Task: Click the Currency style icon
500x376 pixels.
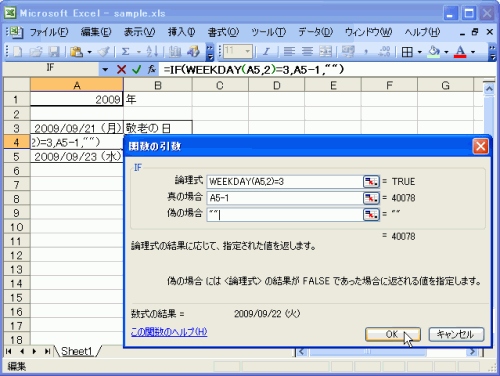Action: coord(348,52)
